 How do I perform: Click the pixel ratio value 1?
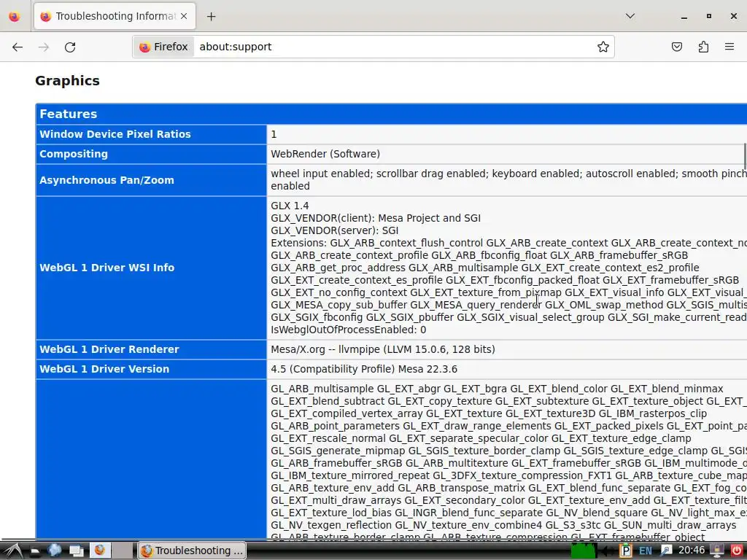pos(274,134)
